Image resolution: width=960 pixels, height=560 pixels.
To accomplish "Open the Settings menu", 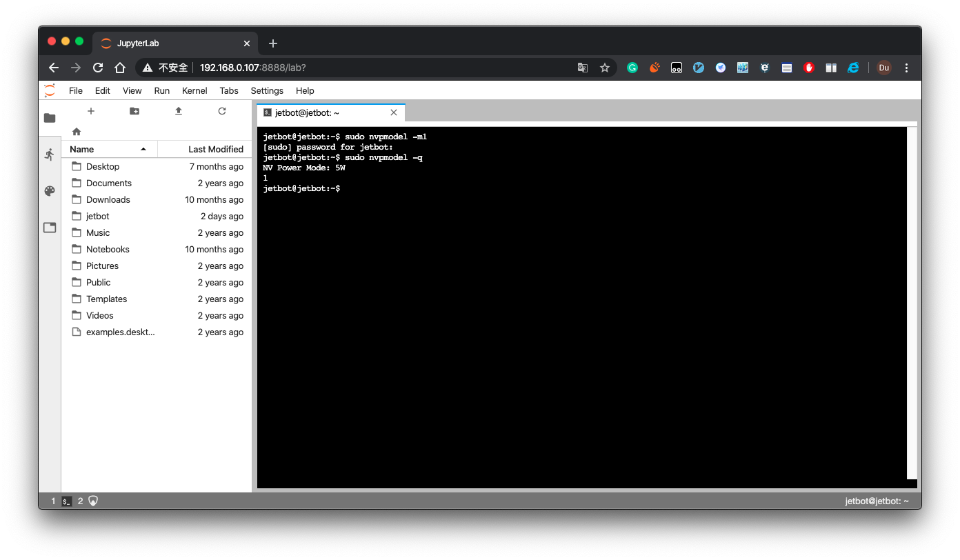I will (267, 90).
